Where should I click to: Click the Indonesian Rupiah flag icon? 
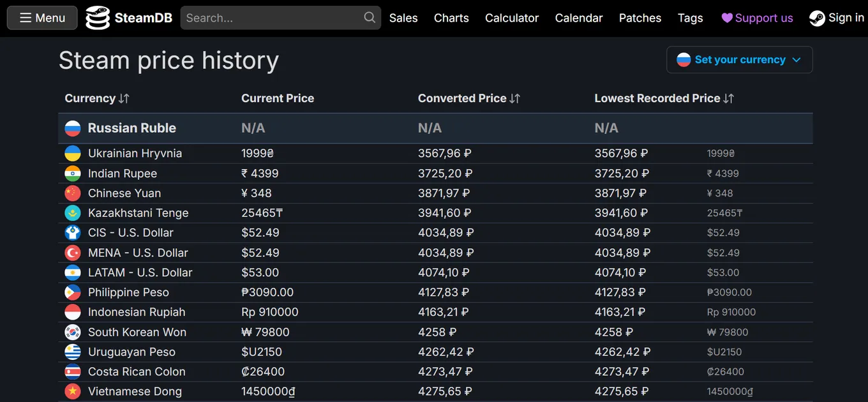click(73, 312)
